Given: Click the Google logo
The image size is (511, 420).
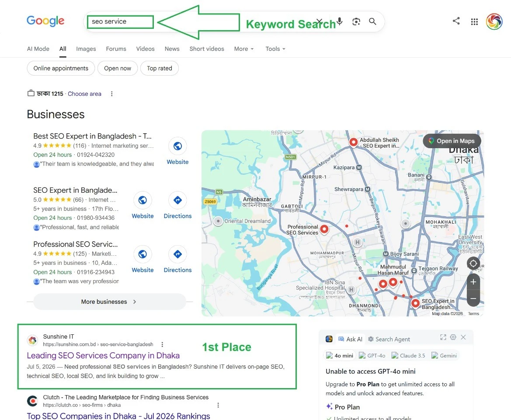Looking at the screenshot, I should point(45,21).
